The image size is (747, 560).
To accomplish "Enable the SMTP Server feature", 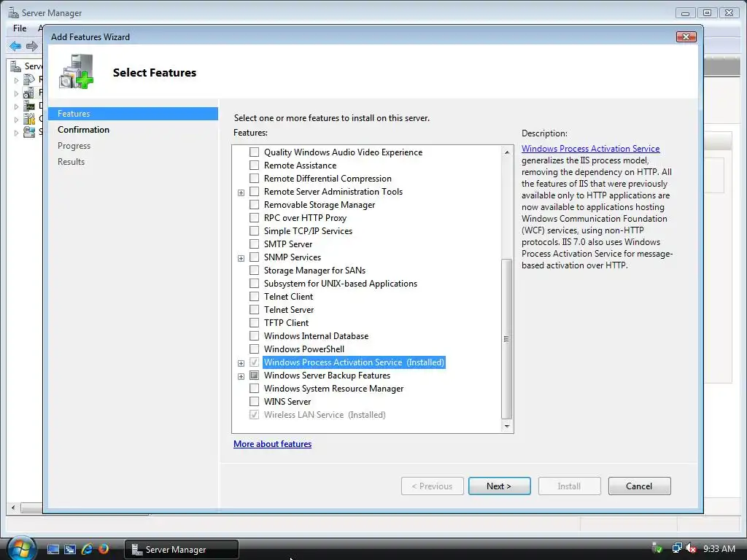I will 255,244.
